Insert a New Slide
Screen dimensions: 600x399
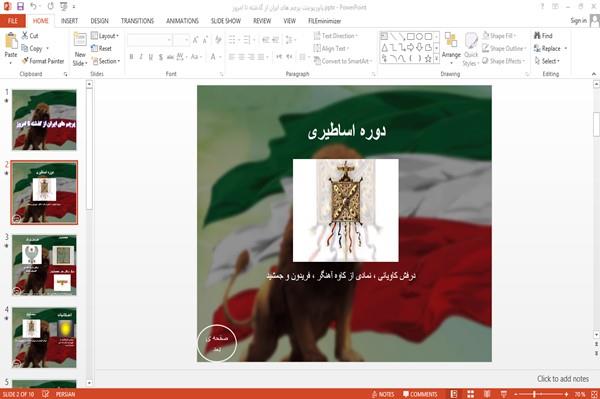point(80,49)
